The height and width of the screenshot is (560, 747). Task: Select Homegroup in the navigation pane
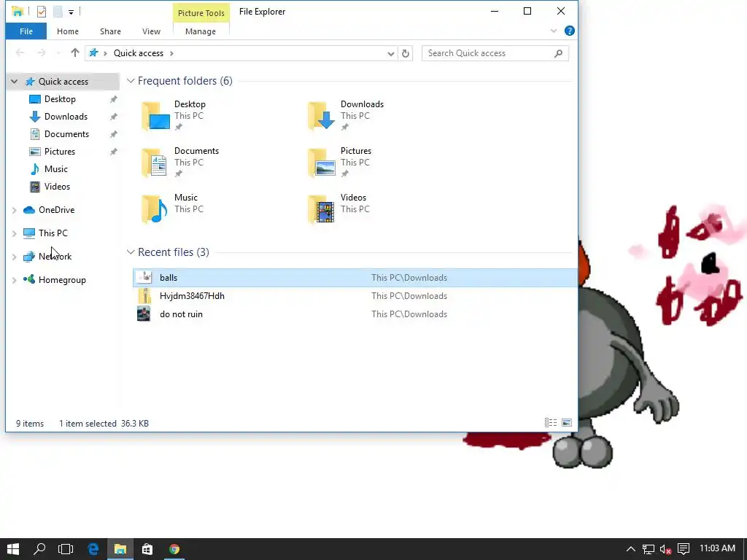[62, 280]
